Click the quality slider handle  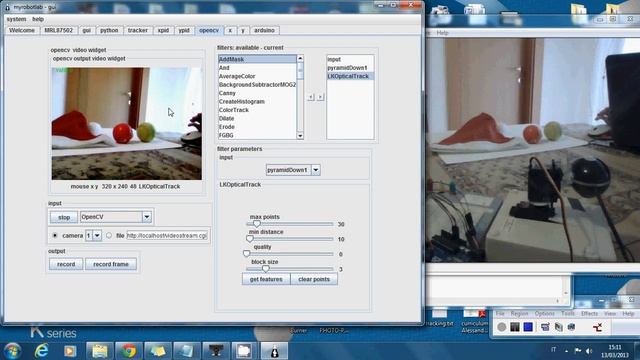click(x=247, y=254)
